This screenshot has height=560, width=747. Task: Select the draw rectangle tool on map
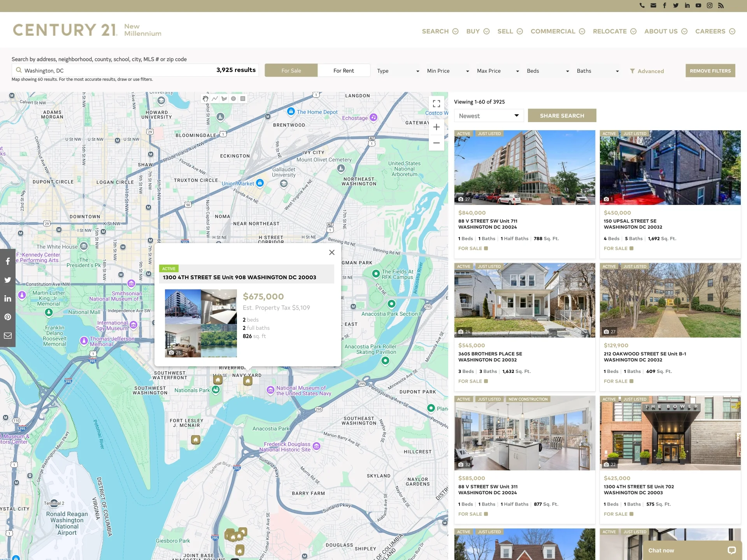pyautogui.click(x=243, y=99)
